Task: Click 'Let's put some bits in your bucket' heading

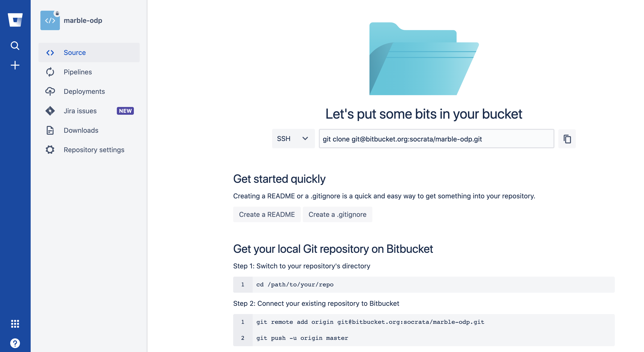Action: click(x=424, y=114)
